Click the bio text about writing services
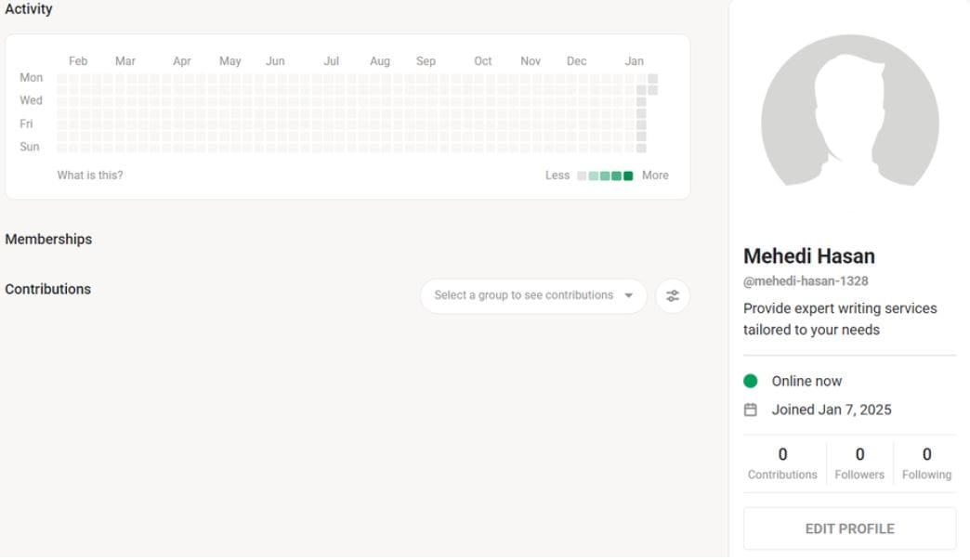This screenshot has height=560, width=970. coord(840,319)
